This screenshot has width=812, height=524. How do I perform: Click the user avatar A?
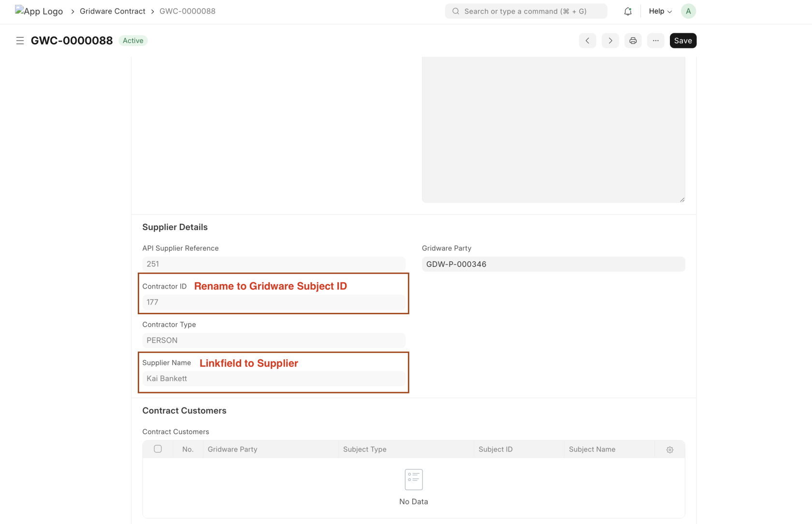point(688,11)
